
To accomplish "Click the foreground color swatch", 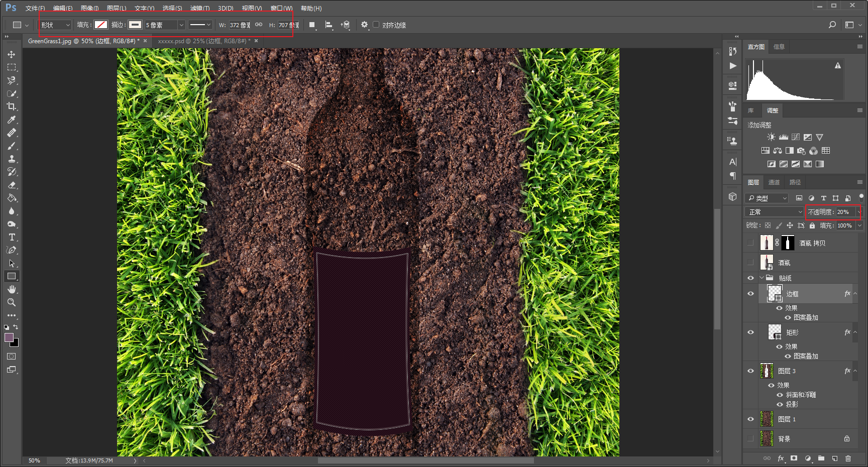I will coord(9,337).
